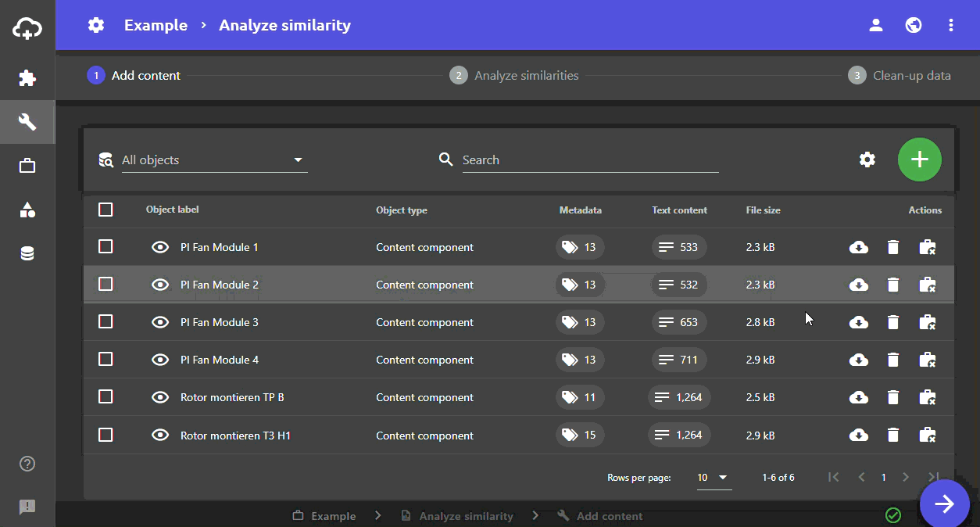Delete Rotor montieren T3 H1
Viewport: 980px width, 527px height.
pyautogui.click(x=893, y=435)
